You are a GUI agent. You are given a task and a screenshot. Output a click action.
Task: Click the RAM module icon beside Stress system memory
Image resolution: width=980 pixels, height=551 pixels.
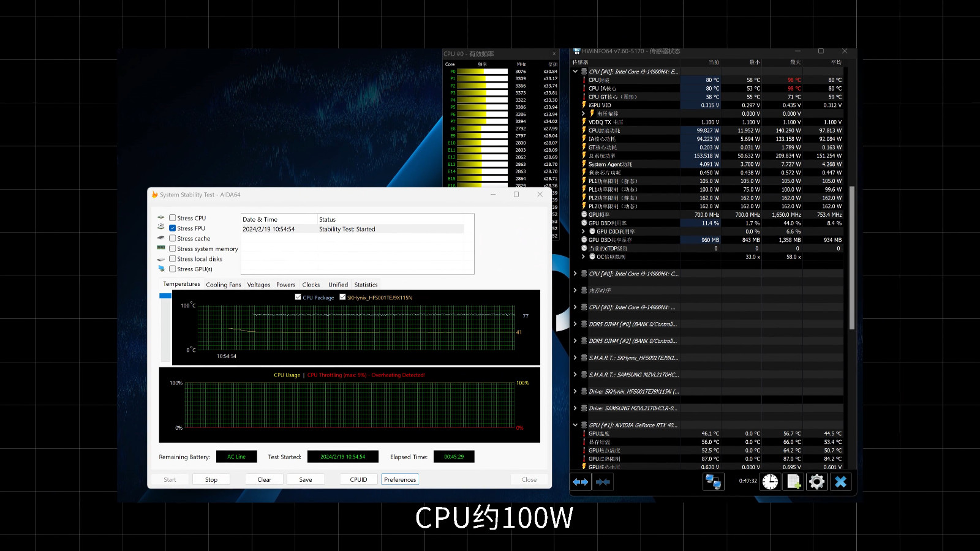click(161, 248)
